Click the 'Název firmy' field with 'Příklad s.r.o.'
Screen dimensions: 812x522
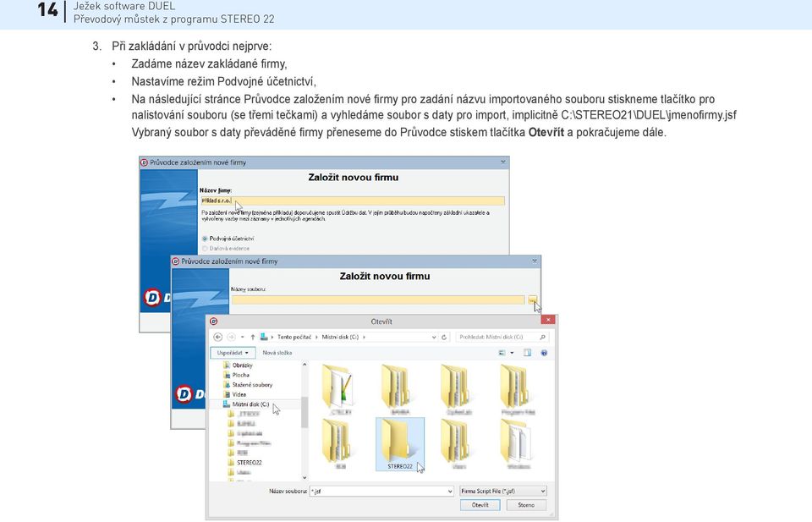(353, 201)
